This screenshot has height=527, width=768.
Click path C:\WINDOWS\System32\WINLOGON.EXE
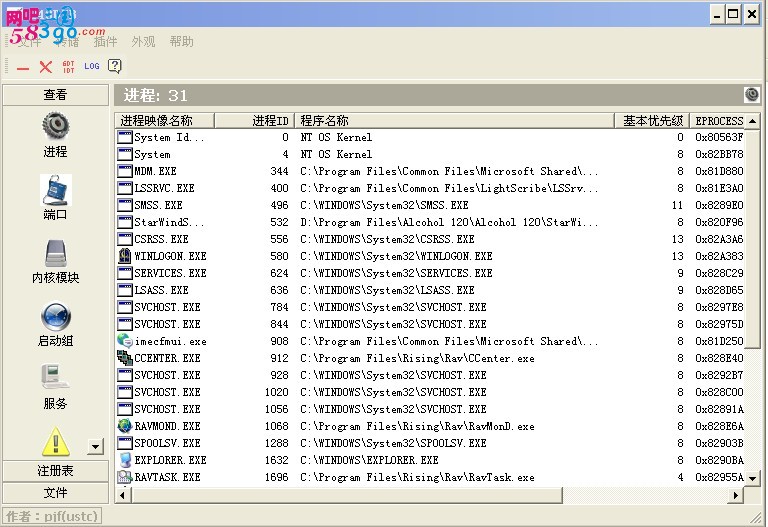(x=396, y=256)
